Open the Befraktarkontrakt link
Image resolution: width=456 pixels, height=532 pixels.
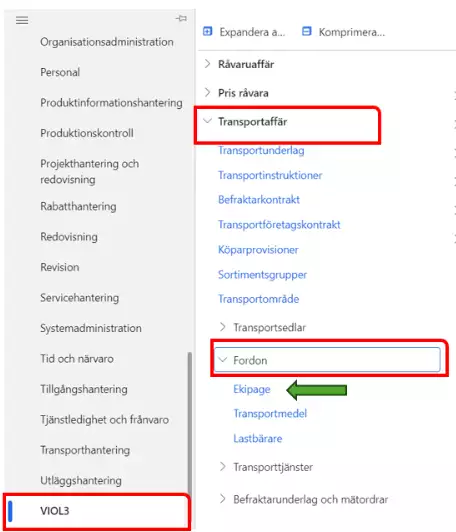259,200
